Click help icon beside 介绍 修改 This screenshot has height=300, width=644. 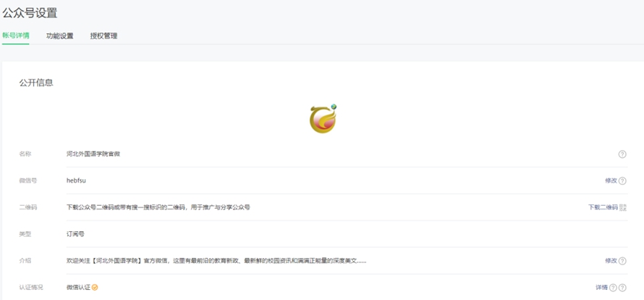pyautogui.click(x=622, y=261)
